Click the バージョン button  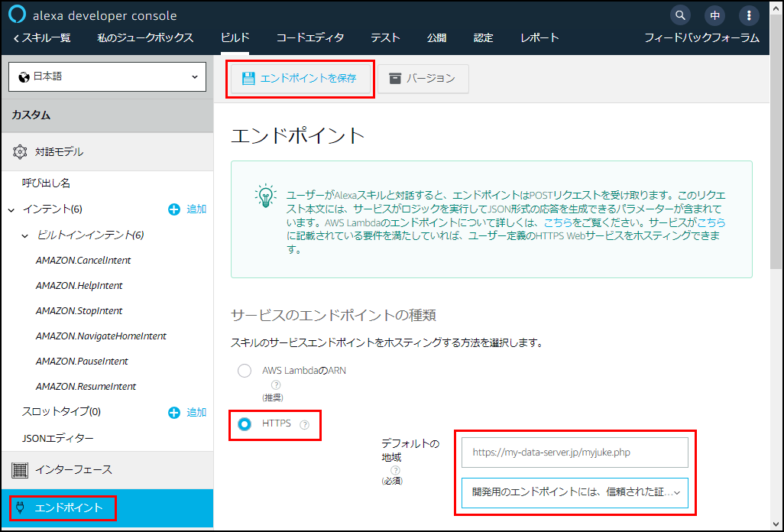point(423,79)
